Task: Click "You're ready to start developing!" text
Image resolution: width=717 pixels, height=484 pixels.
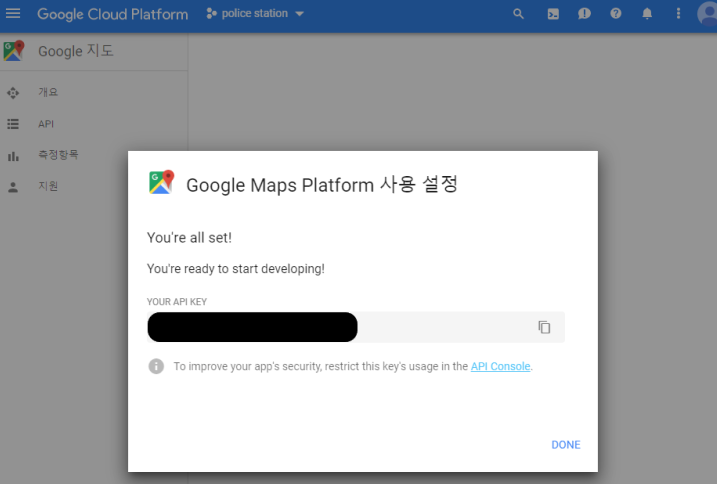Action: [x=235, y=269]
